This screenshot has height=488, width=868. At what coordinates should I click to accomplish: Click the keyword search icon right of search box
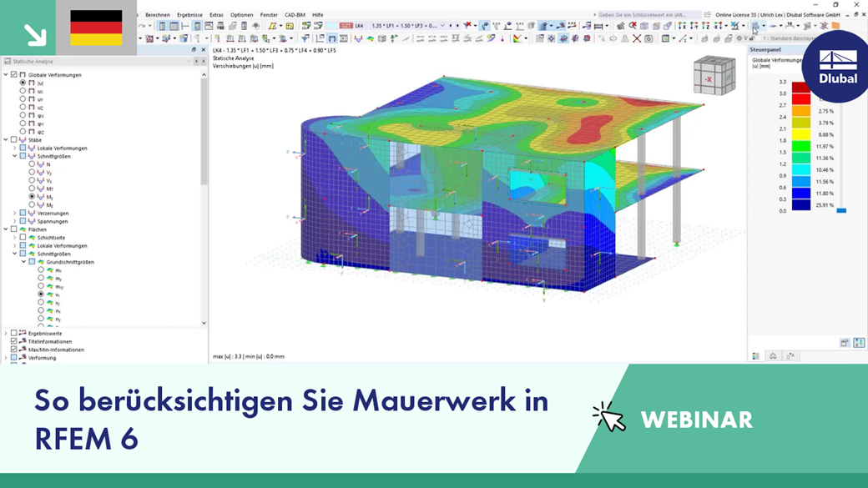pos(707,15)
